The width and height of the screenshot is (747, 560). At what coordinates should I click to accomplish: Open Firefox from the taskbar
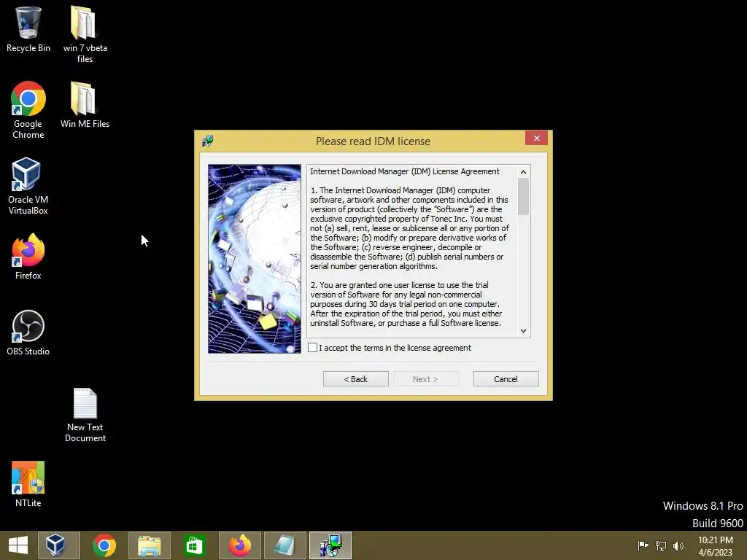coord(239,545)
